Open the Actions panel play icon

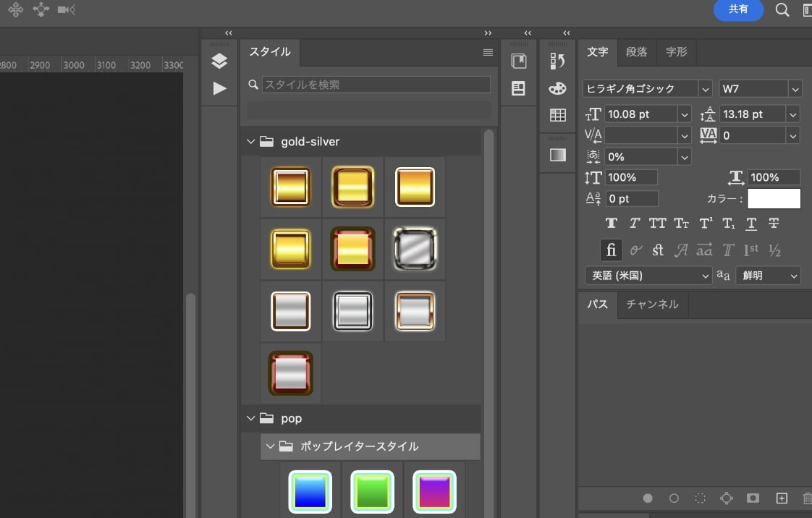(x=219, y=88)
